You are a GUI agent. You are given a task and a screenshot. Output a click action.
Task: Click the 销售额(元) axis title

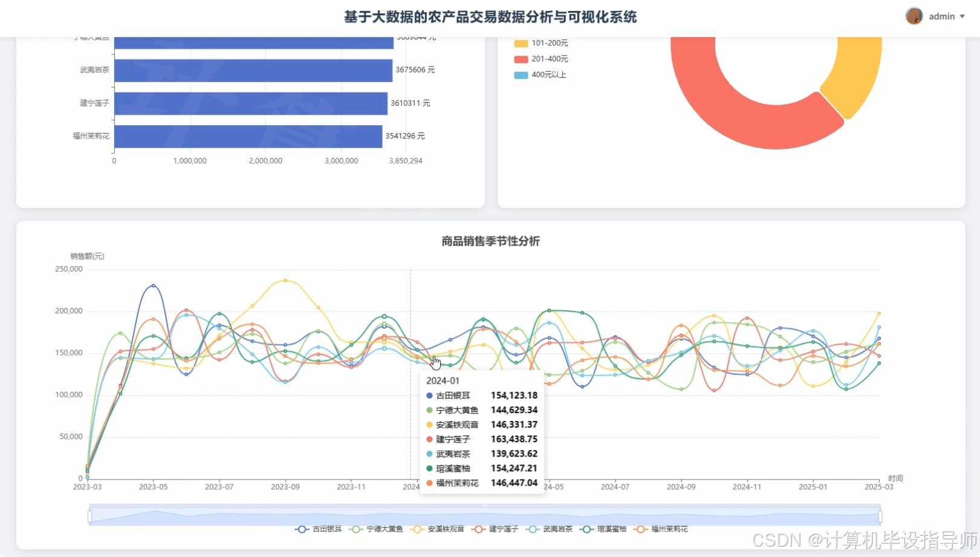[x=87, y=256]
